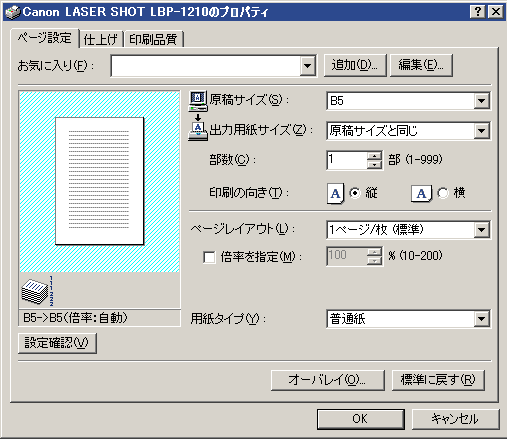
Task: Select the 横 landscape radio button
Action: (443, 193)
